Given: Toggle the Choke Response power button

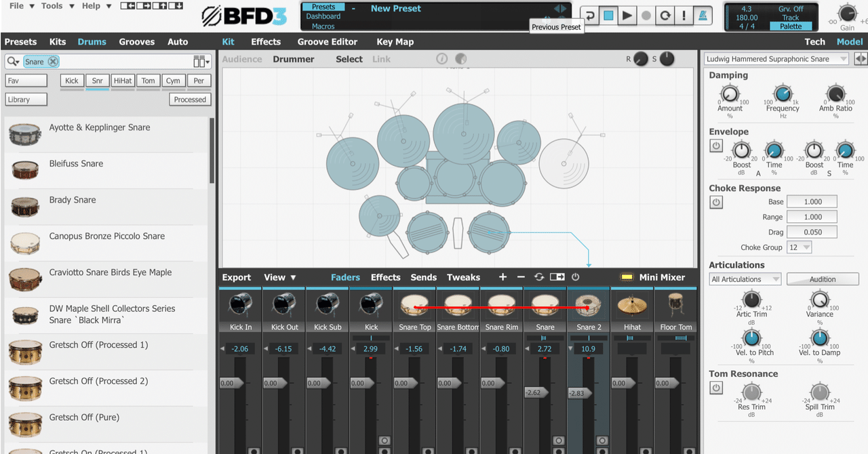Looking at the screenshot, I should [716, 202].
